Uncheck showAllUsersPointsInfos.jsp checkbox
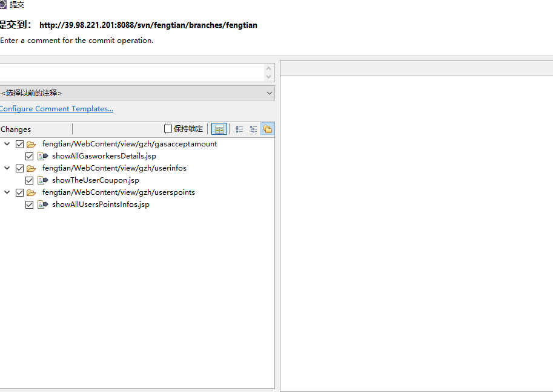The image size is (553, 392). [29, 204]
